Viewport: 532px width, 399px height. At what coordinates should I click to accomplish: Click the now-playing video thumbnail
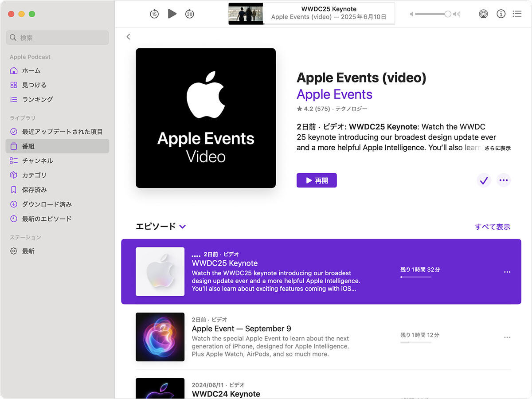pyautogui.click(x=246, y=14)
